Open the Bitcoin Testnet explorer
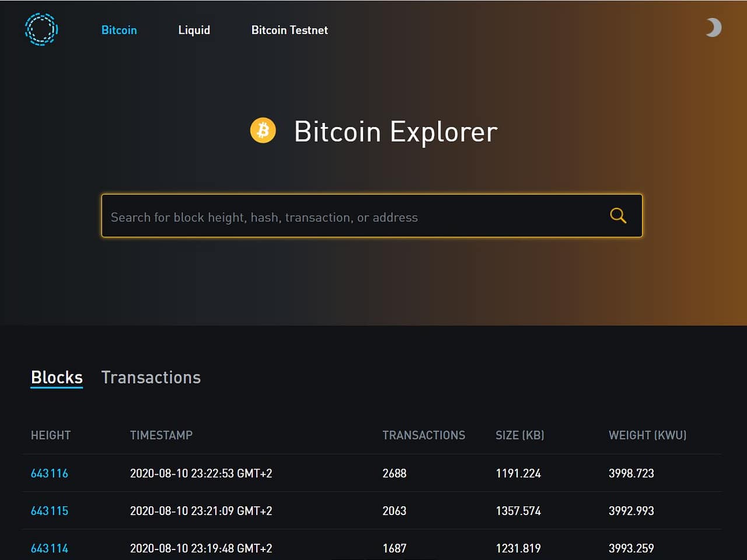 pos(289,30)
